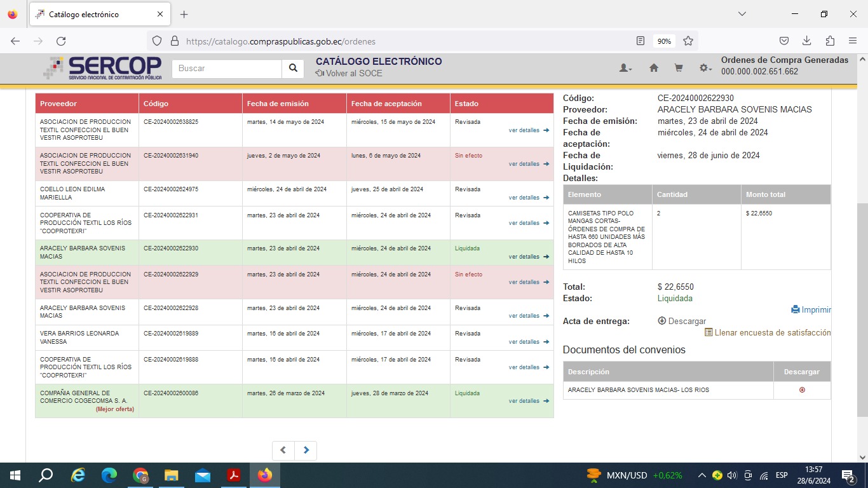View details of COGECOMSA order
The width and height of the screenshot is (868, 488).
(528, 401)
